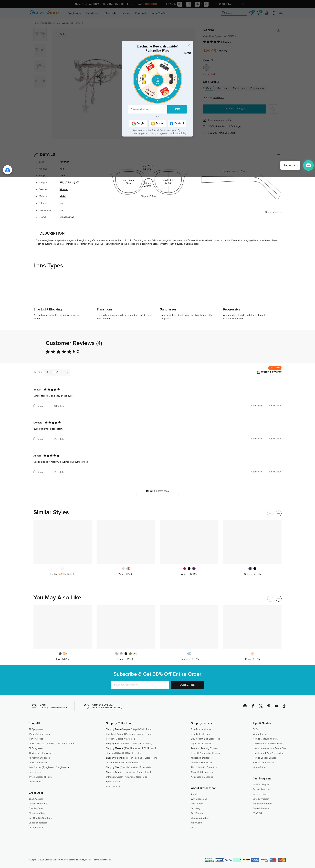This screenshot has width=315, height=868.
Task: Open YouTube social icon
Action: pyautogui.click(x=276, y=706)
